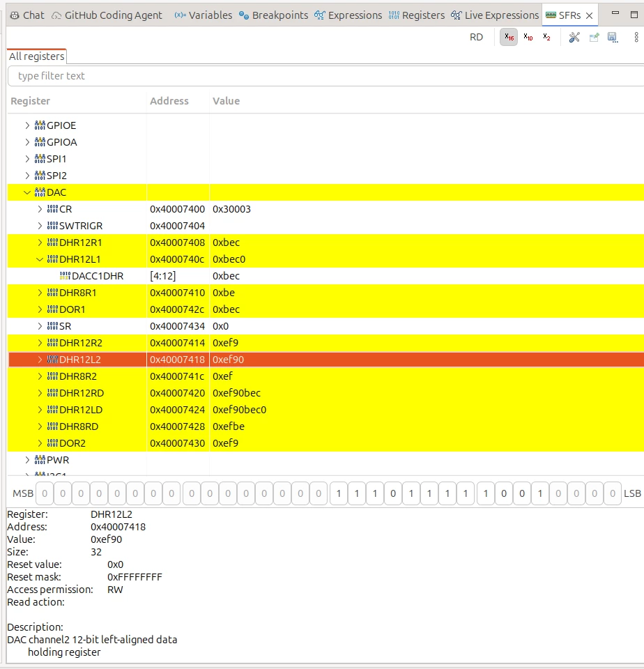Click the address 0x40007404
Screen dimensions: 644x669
point(177,226)
